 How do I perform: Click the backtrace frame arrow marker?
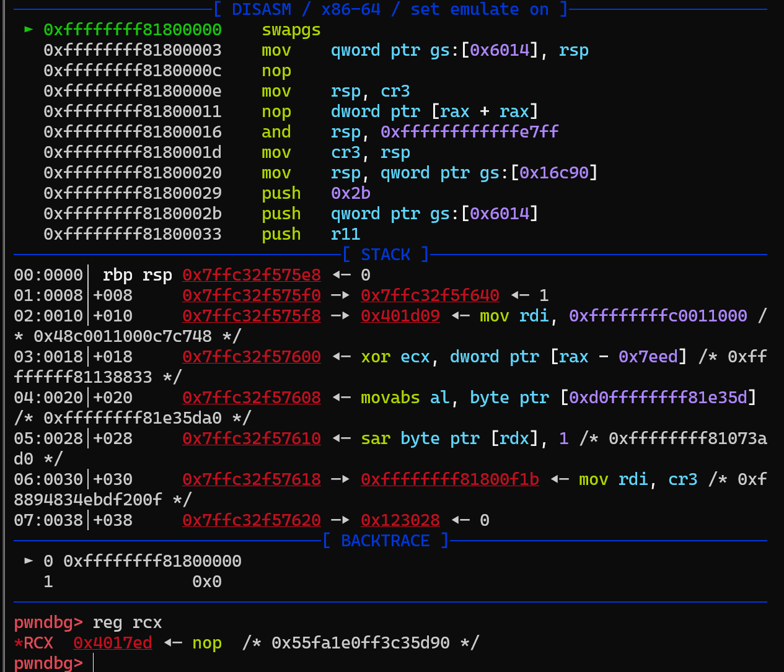(29, 561)
